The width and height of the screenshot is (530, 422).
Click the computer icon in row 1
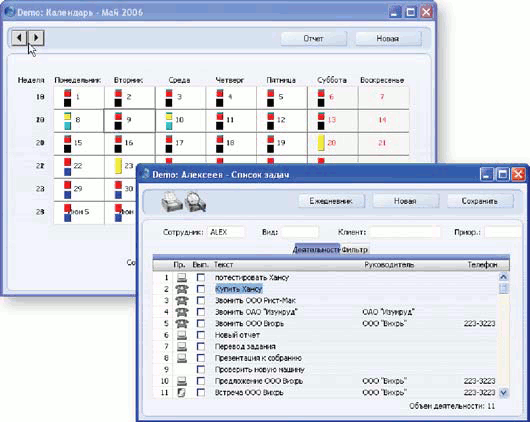(x=182, y=278)
